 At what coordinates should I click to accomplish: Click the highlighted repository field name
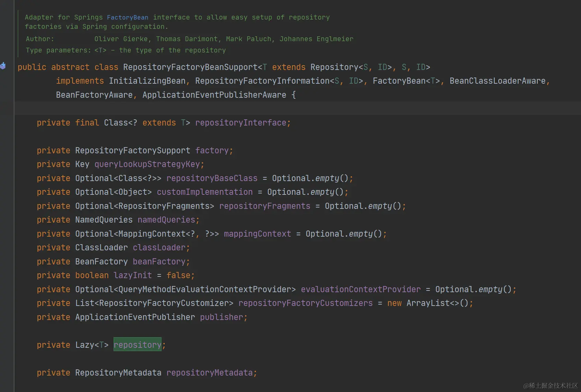click(138, 345)
